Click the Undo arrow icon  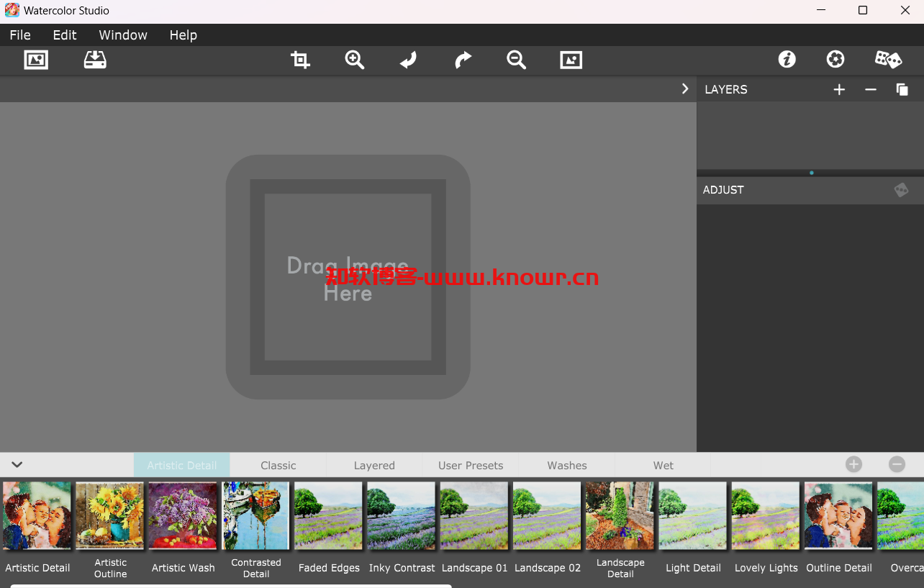coord(408,60)
